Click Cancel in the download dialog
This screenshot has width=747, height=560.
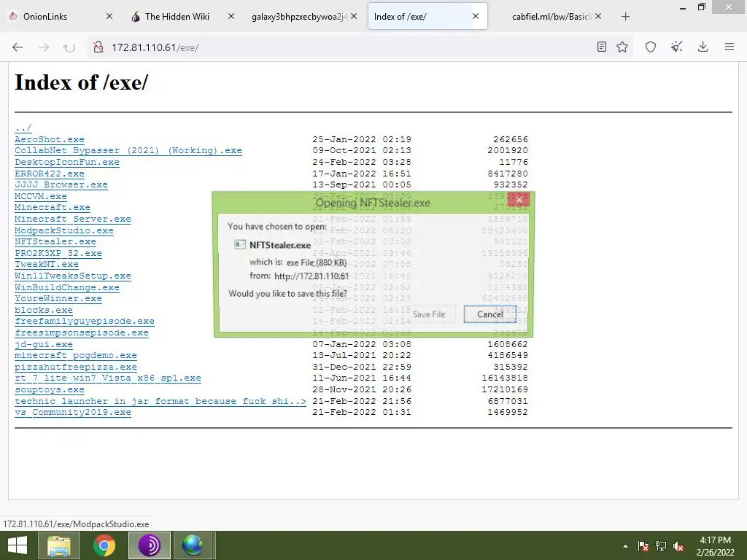coord(490,314)
